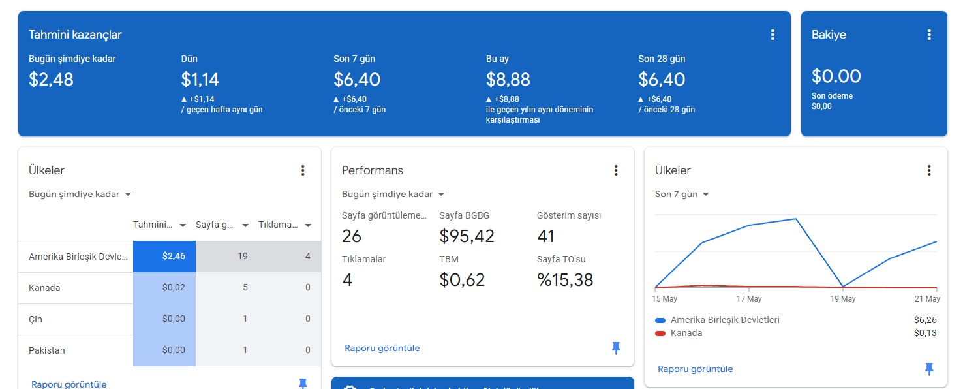
Task: Open the Performans card three-dot menu
Action: 616,170
